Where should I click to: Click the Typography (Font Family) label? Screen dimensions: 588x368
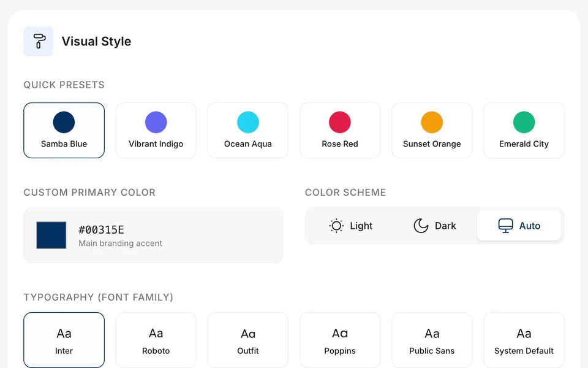[99, 297]
